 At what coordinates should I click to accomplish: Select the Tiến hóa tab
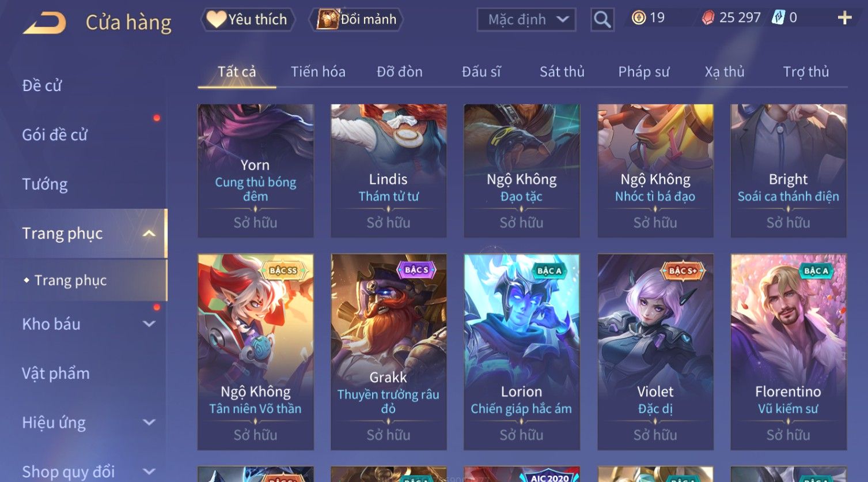(318, 71)
